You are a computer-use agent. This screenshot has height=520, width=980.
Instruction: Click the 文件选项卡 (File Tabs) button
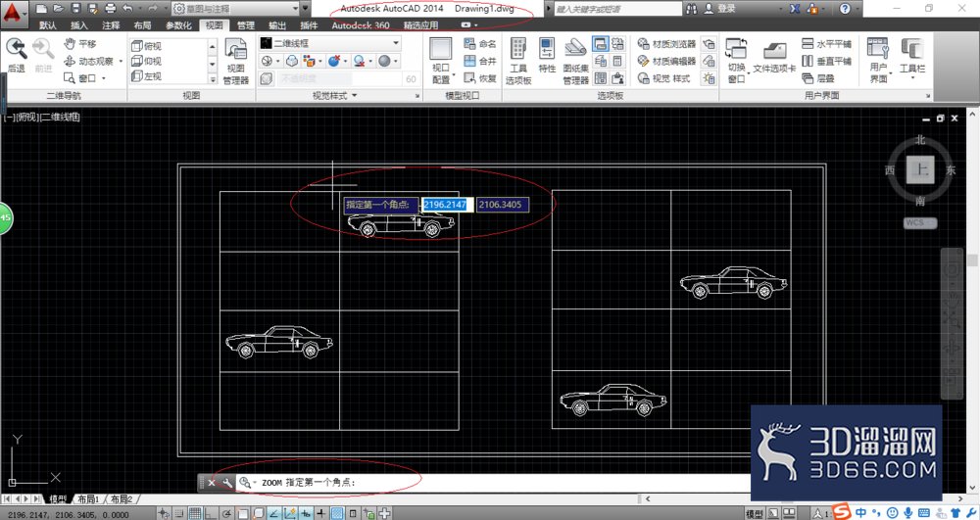(x=774, y=58)
